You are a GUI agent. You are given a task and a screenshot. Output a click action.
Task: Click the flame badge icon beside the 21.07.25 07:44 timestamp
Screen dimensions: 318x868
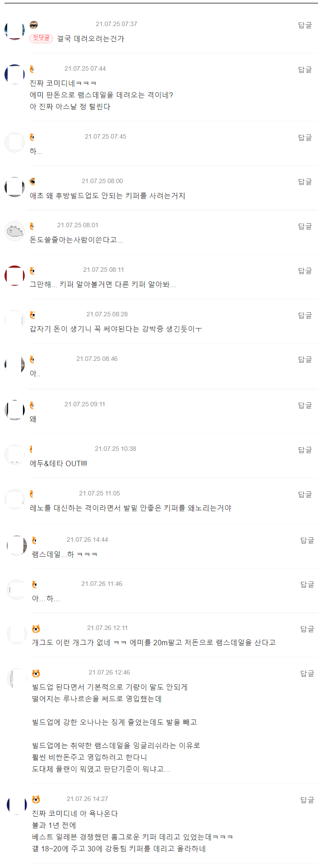pyautogui.click(x=32, y=69)
